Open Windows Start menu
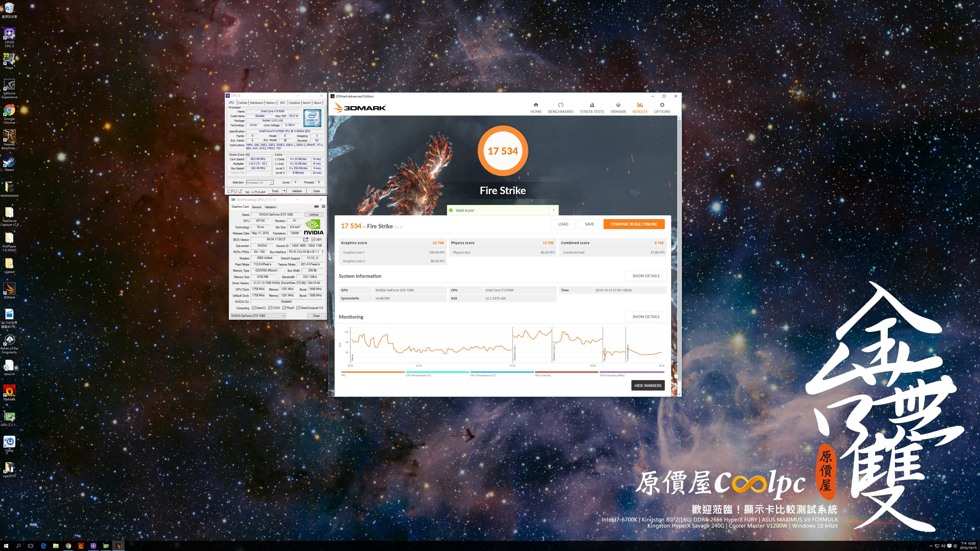Image resolution: width=980 pixels, height=551 pixels. (x=6, y=546)
